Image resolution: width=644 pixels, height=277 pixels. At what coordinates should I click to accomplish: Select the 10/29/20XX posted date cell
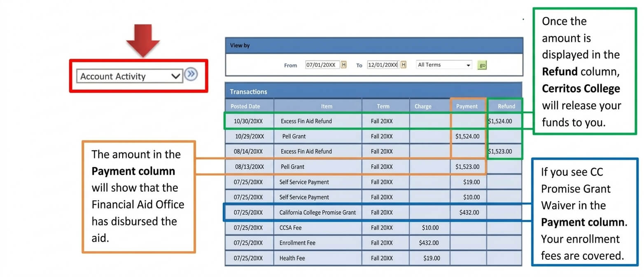tap(250, 136)
